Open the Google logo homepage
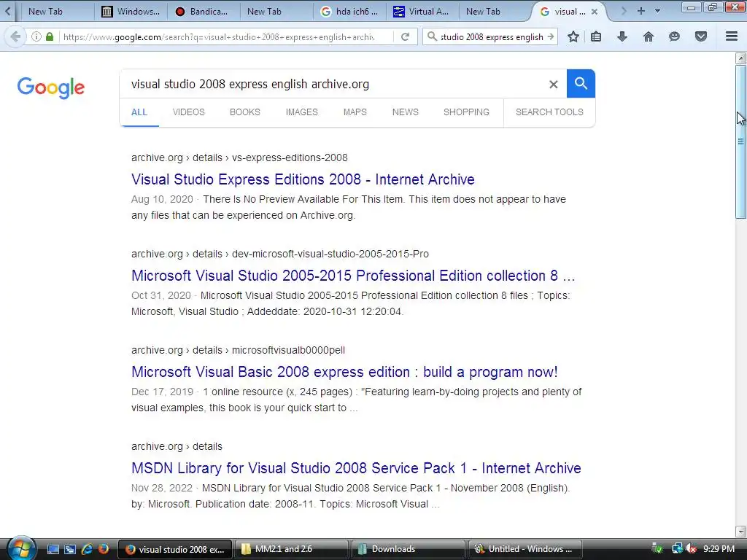Viewport: 747px width, 560px height. [x=51, y=87]
